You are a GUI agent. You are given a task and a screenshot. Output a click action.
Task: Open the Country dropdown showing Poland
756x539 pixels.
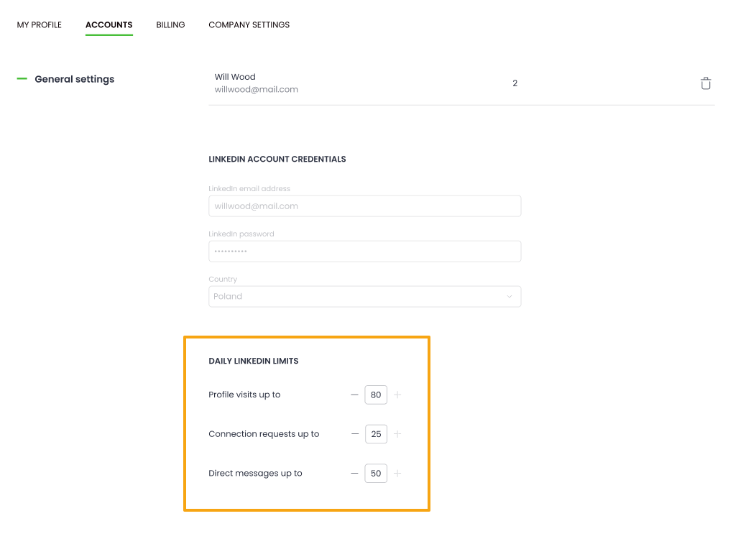tap(364, 297)
